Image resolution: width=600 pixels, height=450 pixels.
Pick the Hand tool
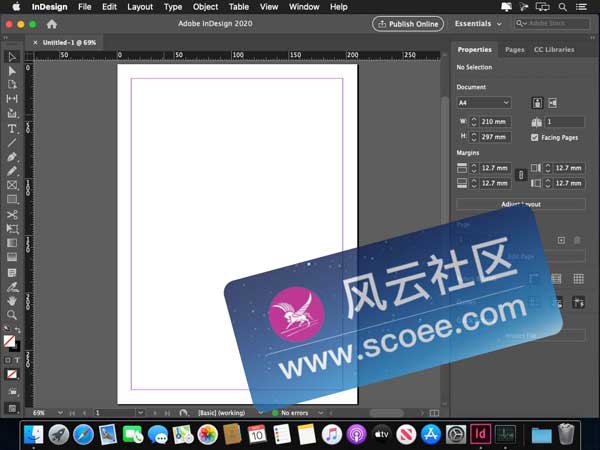coord(12,300)
